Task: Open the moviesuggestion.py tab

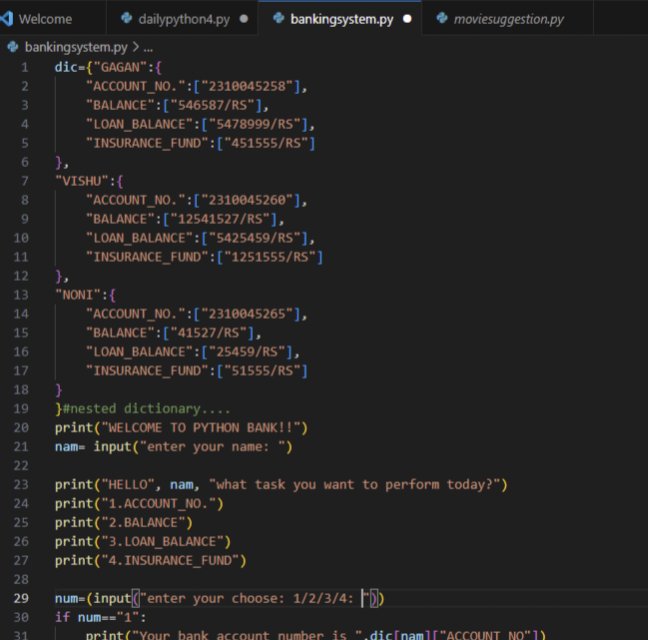Action: click(x=508, y=19)
